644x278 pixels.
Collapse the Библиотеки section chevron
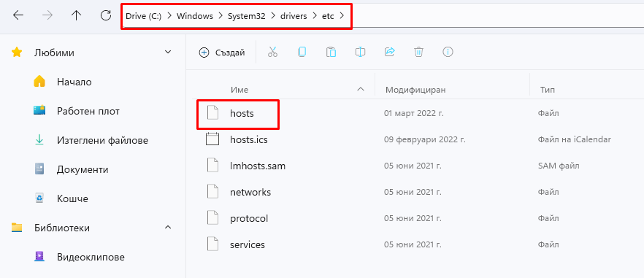[168, 227]
